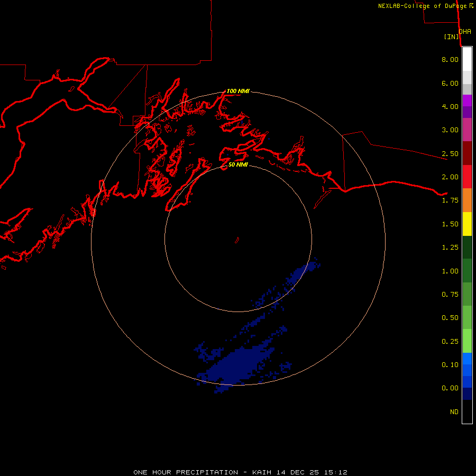
Task: Click the [IN] units label
Action: 451,36
